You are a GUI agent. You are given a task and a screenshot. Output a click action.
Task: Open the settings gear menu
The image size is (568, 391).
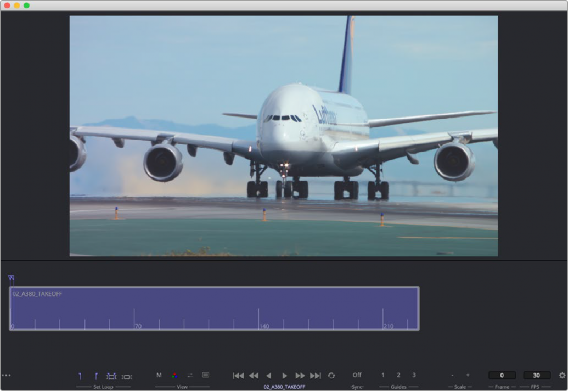coord(562,375)
